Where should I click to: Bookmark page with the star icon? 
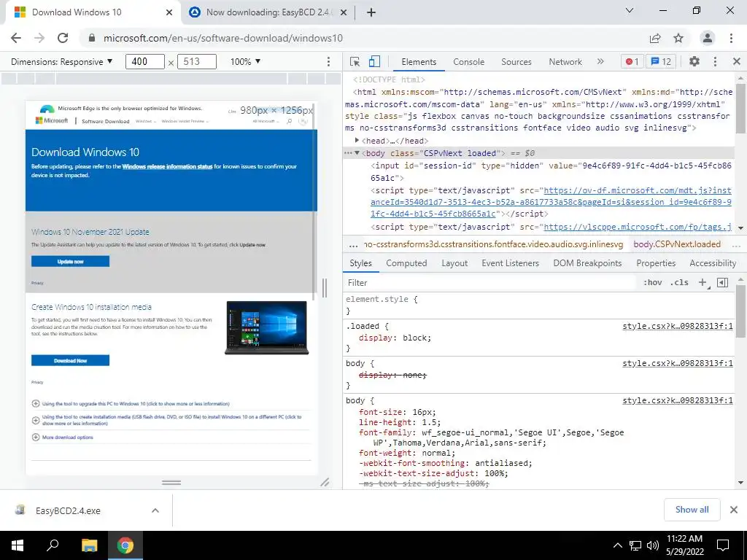coord(678,38)
